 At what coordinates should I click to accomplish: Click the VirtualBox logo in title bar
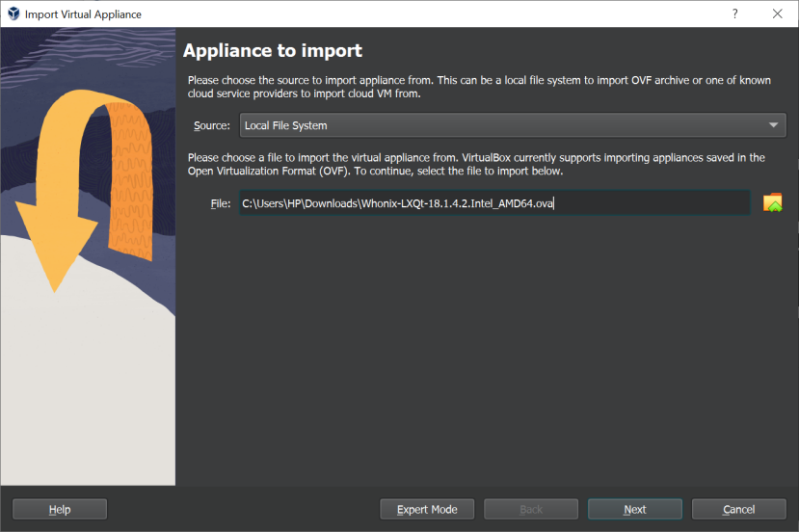pyautogui.click(x=13, y=13)
